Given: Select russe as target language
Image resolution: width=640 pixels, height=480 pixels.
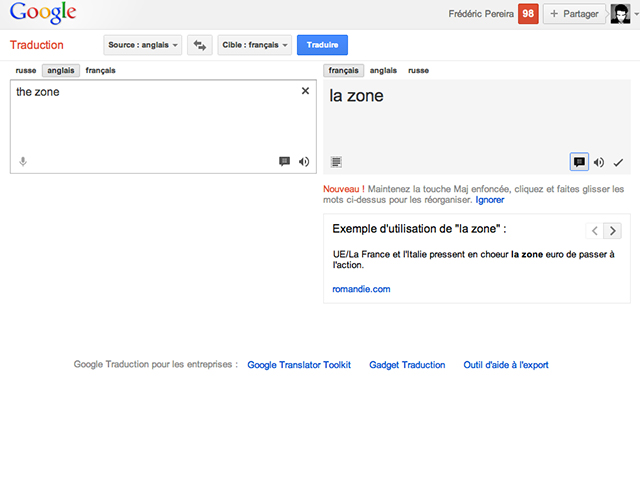Looking at the screenshot, I should click(418, 71).
